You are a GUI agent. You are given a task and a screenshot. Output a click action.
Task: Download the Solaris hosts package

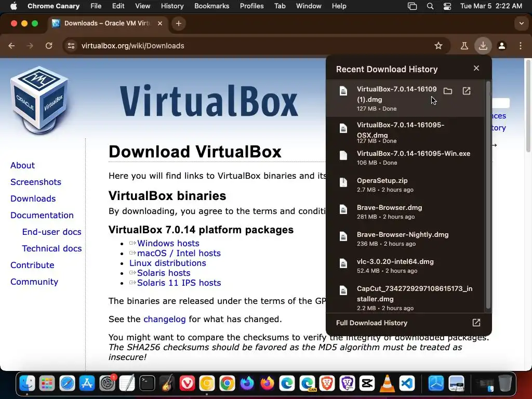point(164,273)
